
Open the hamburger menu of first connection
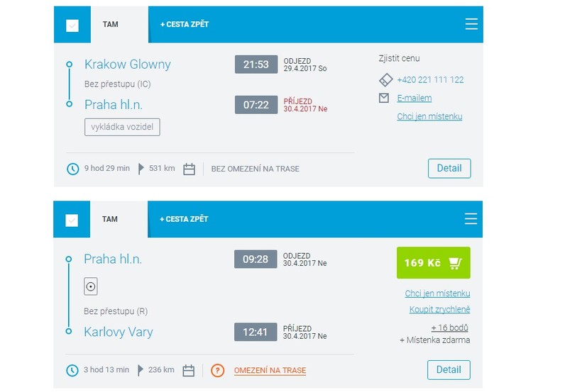point(471,24)
